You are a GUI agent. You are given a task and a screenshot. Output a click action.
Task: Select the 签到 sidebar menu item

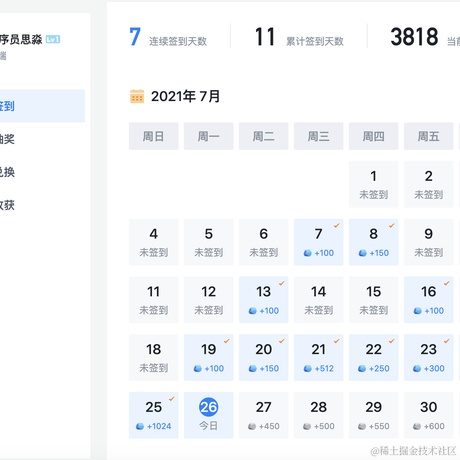coord(42,106)
